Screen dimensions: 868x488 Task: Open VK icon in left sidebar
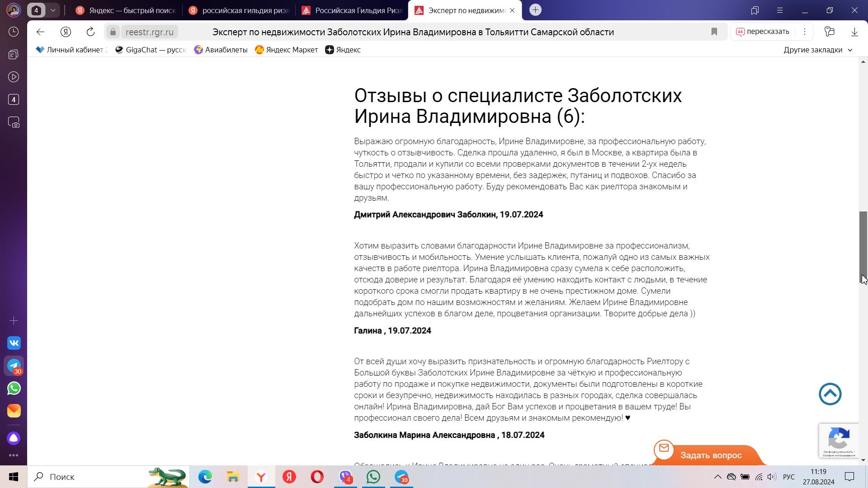click(14, 343)
